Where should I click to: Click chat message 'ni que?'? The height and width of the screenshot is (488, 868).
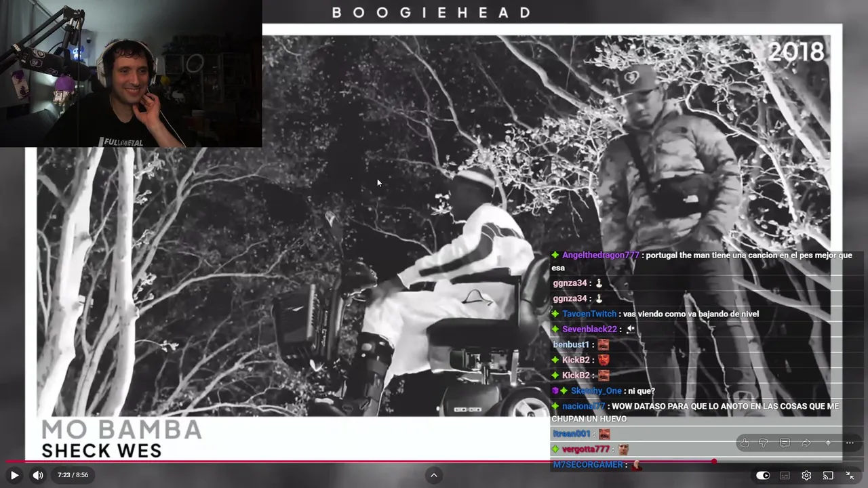[x=641, y=391]
